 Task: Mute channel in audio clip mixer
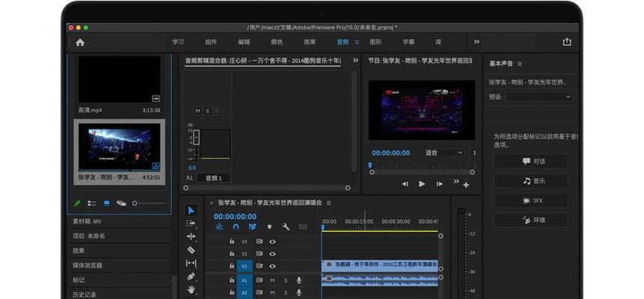(x=197, y=111)
